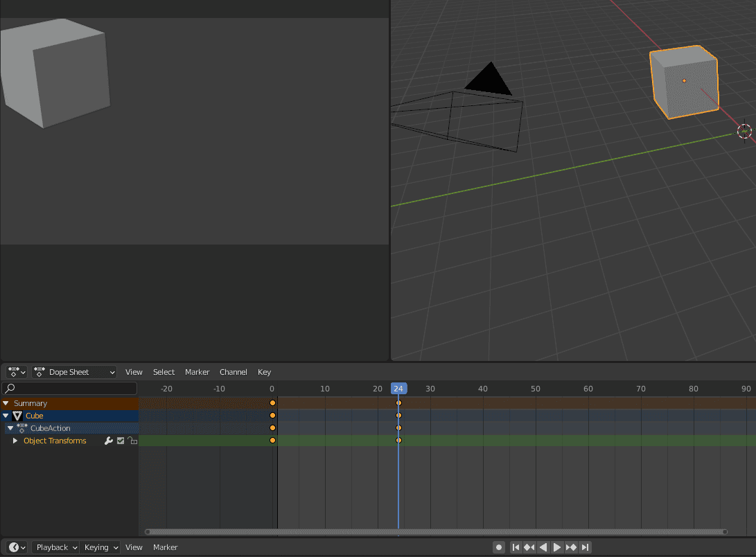Expand the Object Transforms channel
The height and width of the screenshot is (557, 756).
tap(15, 441)
